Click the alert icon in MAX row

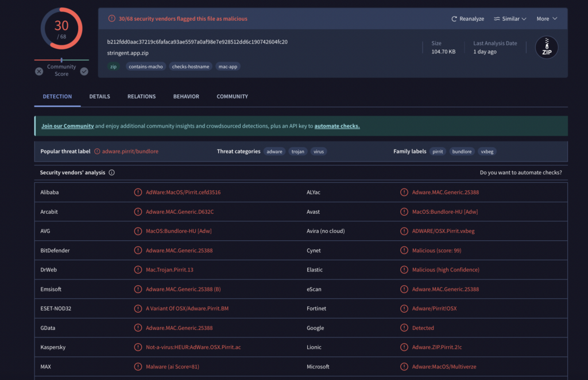[x=138, y=366]
